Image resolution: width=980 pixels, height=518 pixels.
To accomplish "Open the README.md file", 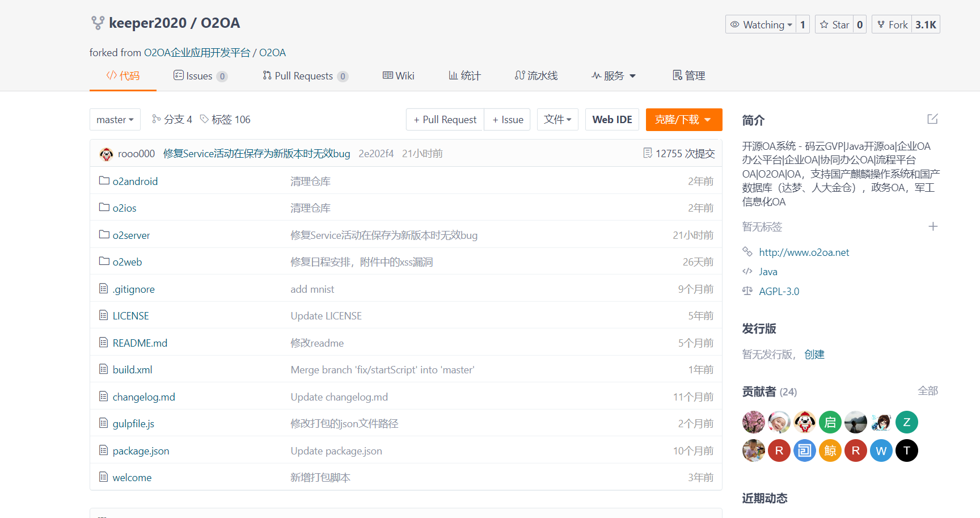I will (140, 343).
